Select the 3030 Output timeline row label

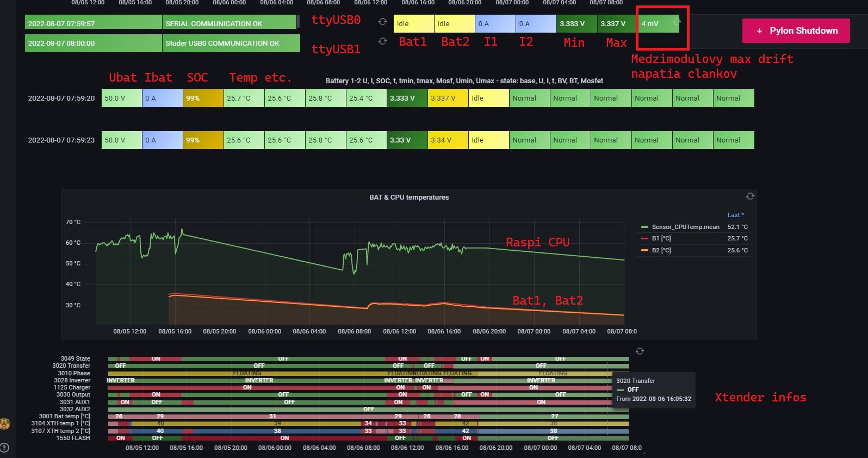[73, 394]
